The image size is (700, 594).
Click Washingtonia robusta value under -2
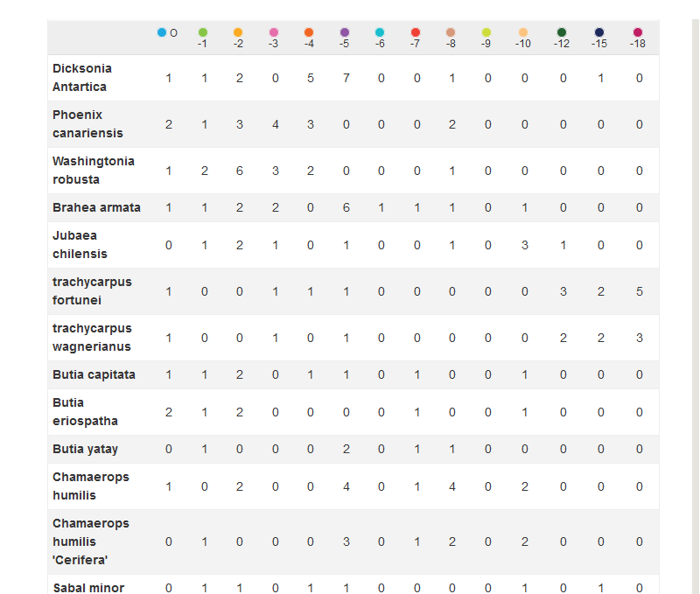(x=238, y=171)
